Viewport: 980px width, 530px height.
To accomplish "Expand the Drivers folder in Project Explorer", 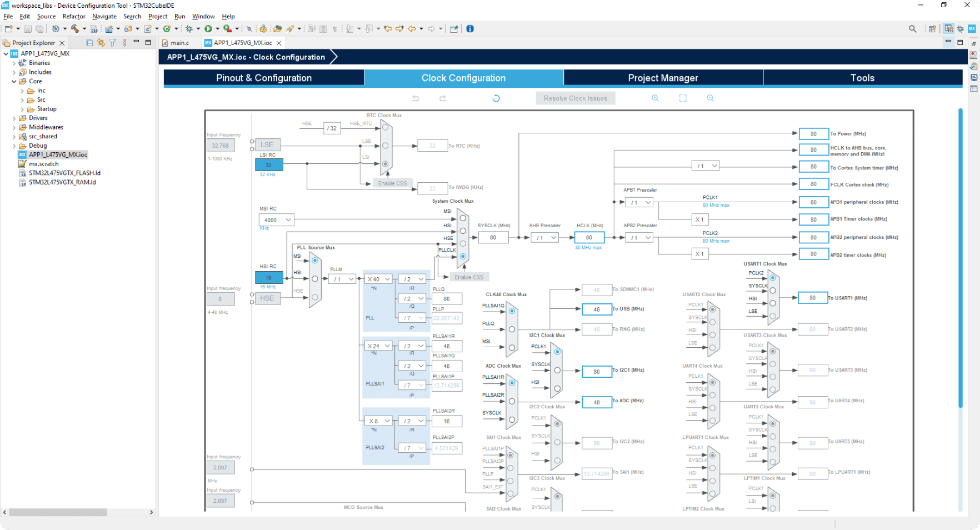I will pyautogui.click(x=14, y=118).
